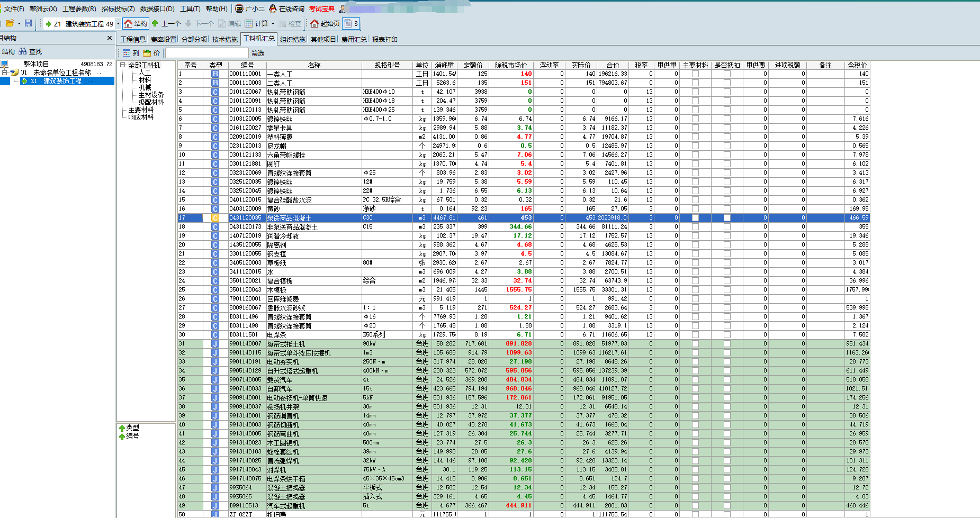This screenshot has height=518, width=980.
Task: Select 人工 in the 工料机 tree
Action: [145, 73]
